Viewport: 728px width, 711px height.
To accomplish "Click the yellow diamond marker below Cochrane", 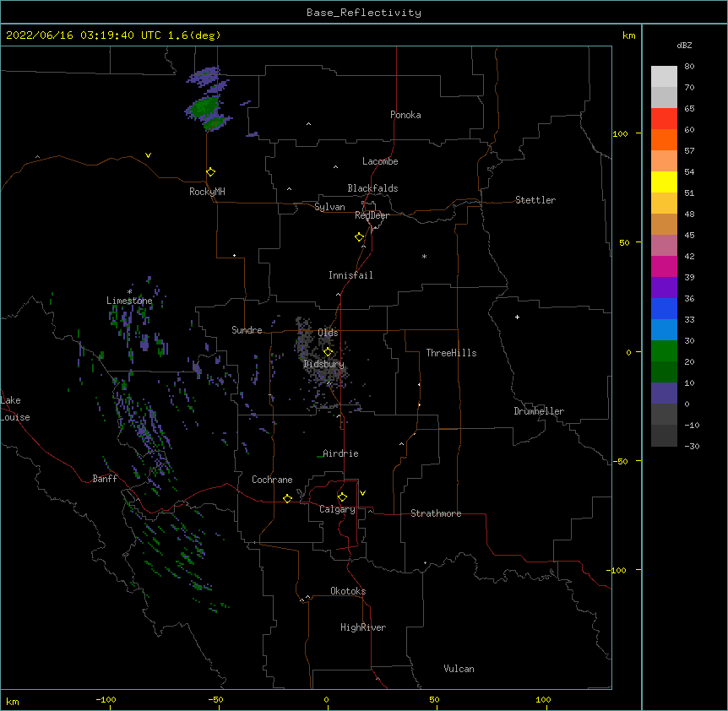I will coord(287,498).
